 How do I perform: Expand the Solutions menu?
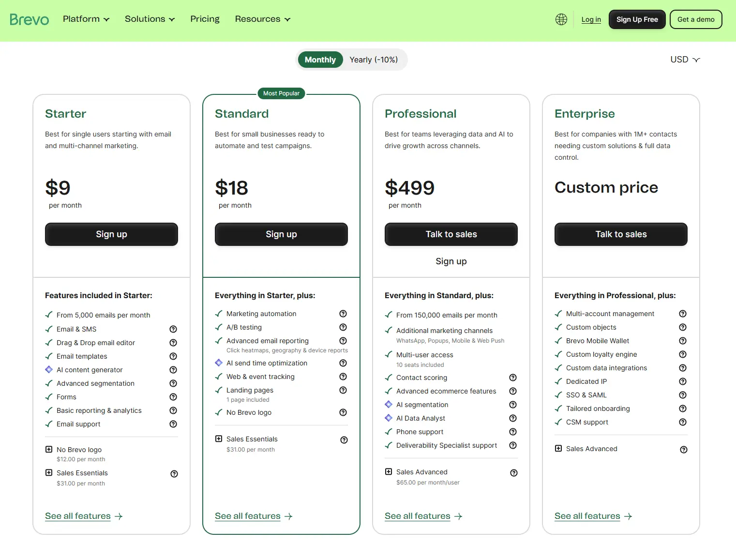tap(150, 19)
